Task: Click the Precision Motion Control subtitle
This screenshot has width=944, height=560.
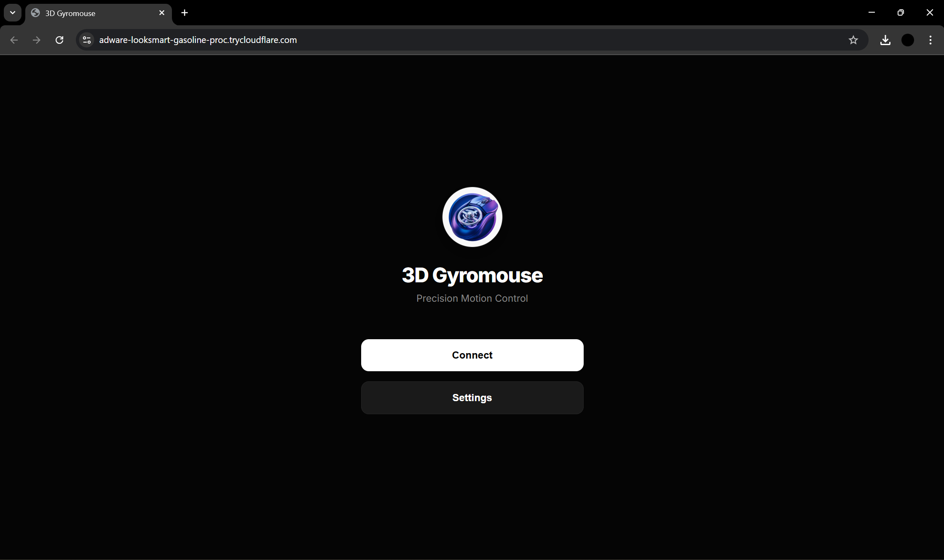Action: point(472,298)
